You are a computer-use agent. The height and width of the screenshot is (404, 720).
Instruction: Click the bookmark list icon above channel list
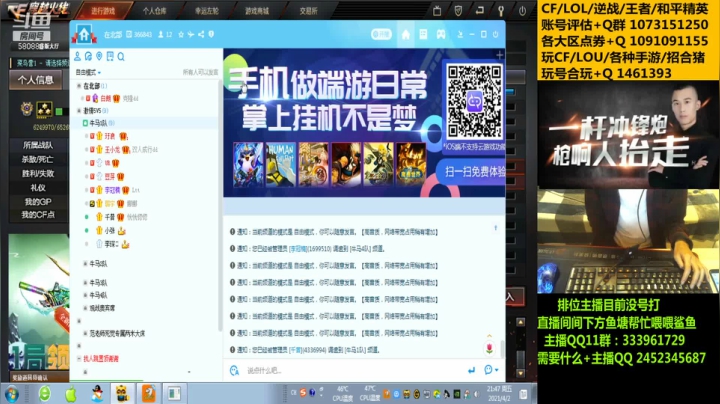tap(110, 56)
